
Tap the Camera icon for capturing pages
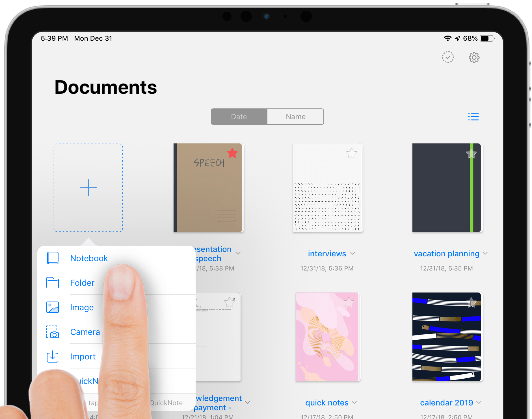tap(52, 332)
